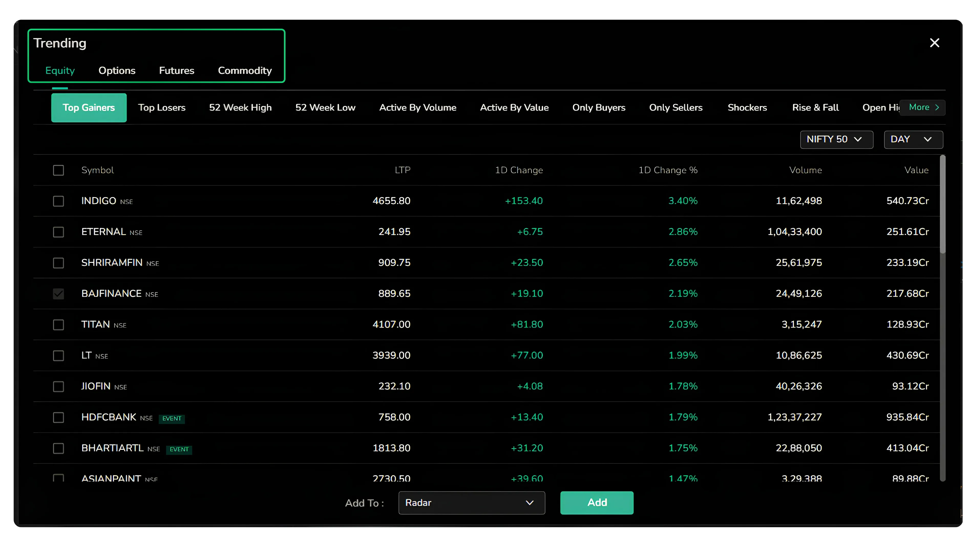Sort by Value column header
The height and width of the screenshot is (544, 980).
(916, 170)
